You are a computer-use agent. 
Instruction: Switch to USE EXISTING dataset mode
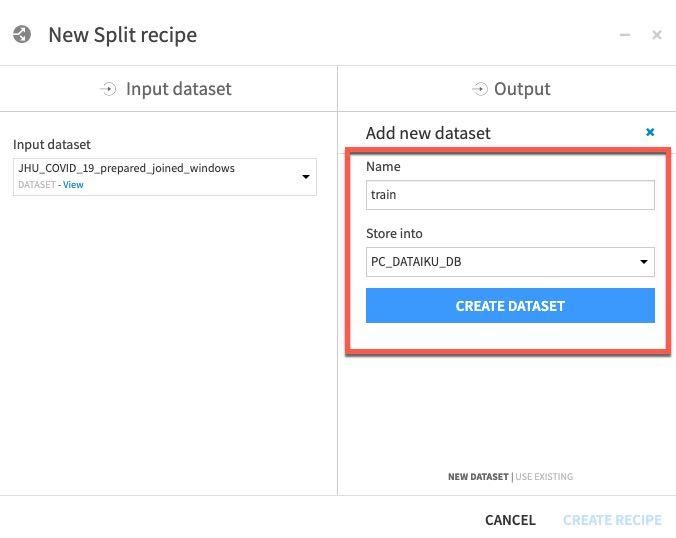coord(544,477)
